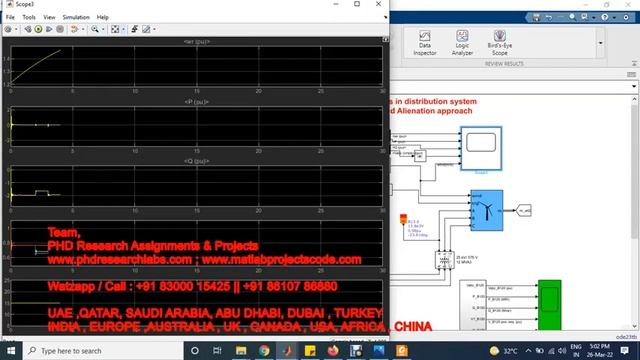Screen dimensions: 640x360
Task: Run the simulation with the green play button
Action: pos(38,29)
